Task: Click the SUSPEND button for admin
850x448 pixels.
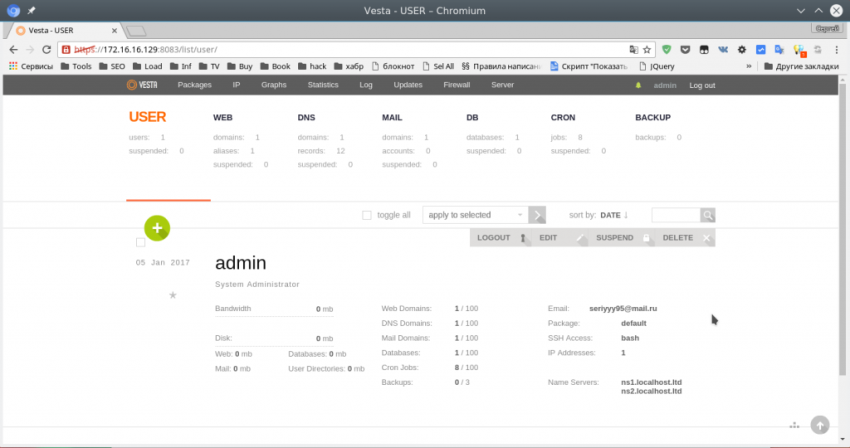Action: (614, 238)
